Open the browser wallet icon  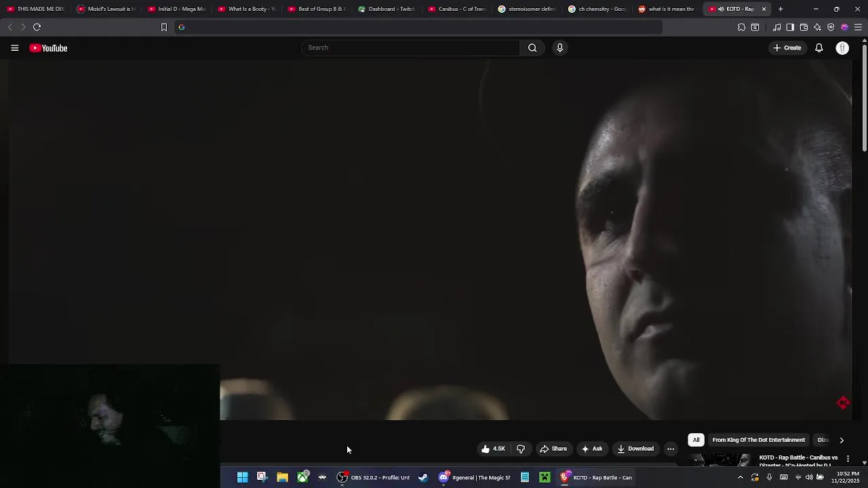click(x=804, y=27)
